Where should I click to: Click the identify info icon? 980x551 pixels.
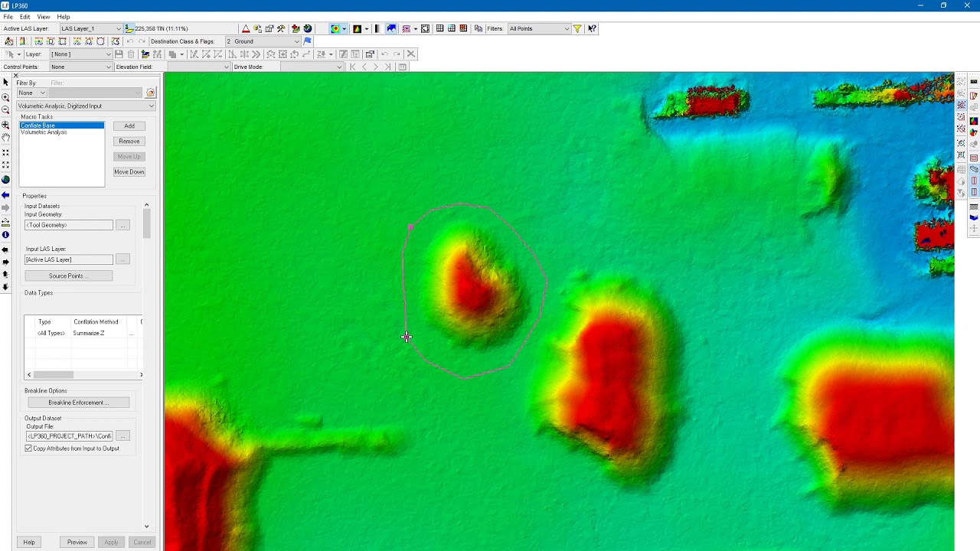click(x=5, y=235)
